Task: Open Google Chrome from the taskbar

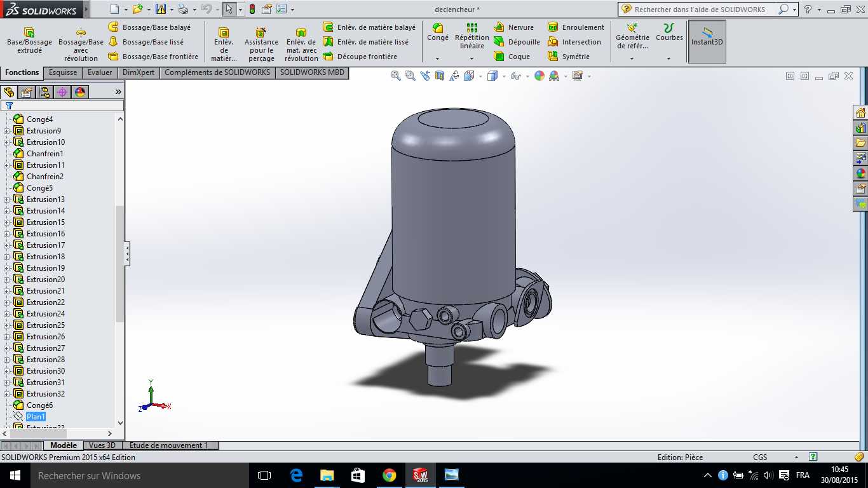Action: point(389,475)
